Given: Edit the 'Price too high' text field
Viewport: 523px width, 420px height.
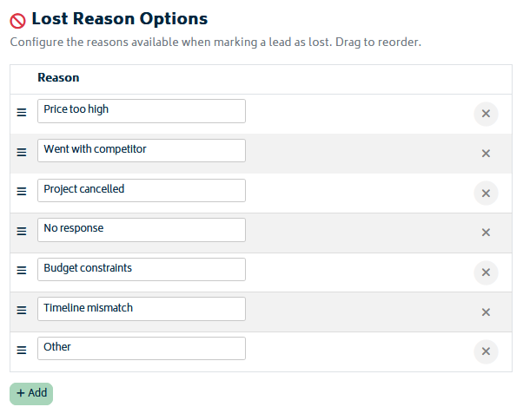Looking at the screenshot, I should [142, 111].
